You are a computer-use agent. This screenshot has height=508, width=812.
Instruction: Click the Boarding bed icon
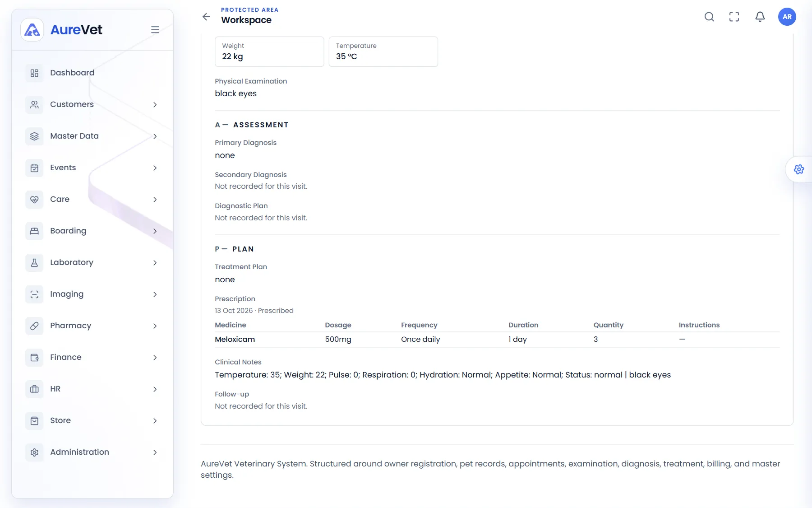(x=34, y=231)
